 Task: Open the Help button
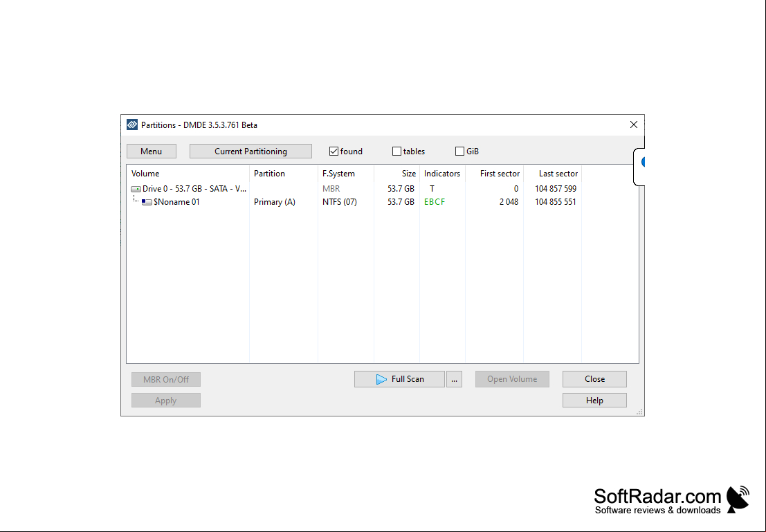pyautogui.click(x=594, y=401)
